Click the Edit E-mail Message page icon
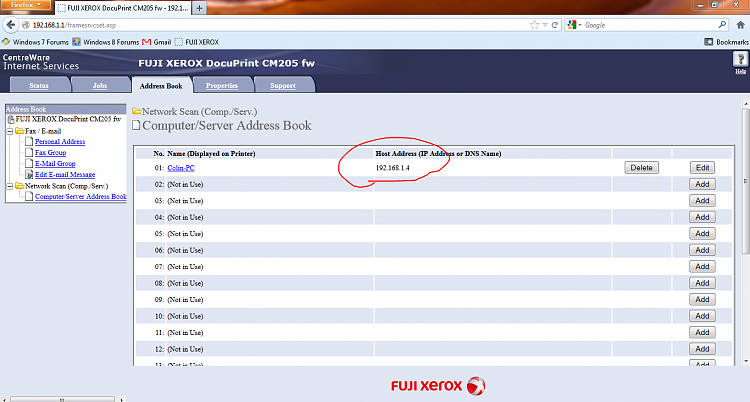Viewport: 750px width, 402px height. click(x=29, y=174)
